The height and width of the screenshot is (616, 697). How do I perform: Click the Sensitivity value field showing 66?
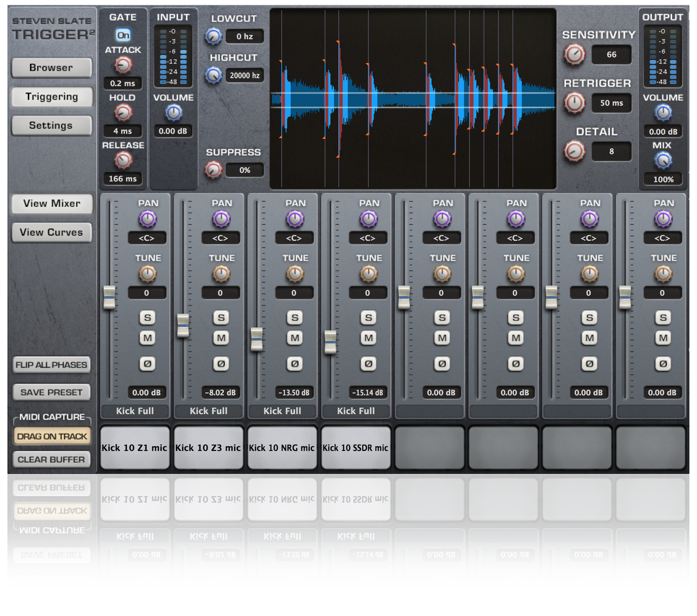[612, 54]
